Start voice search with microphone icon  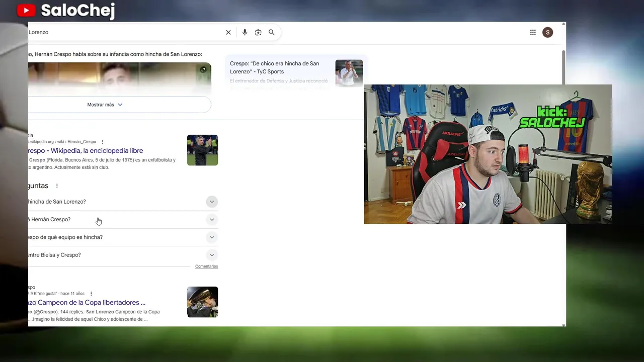245,32
